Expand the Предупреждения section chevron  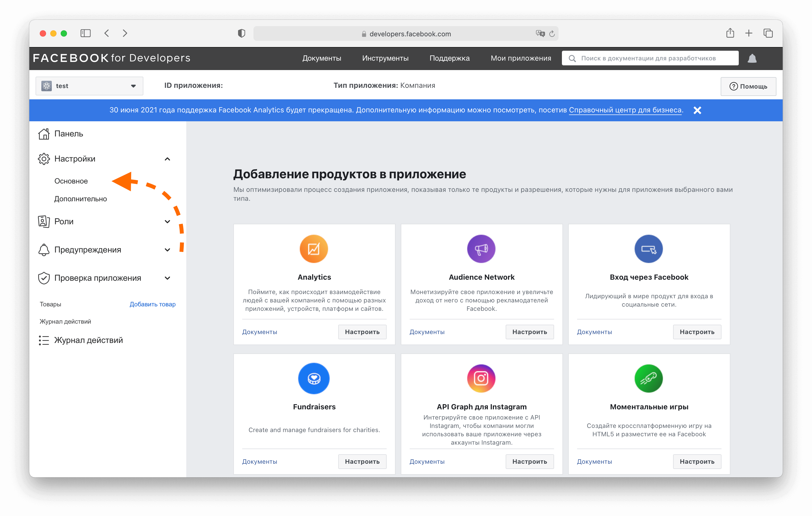coord(167,250)
